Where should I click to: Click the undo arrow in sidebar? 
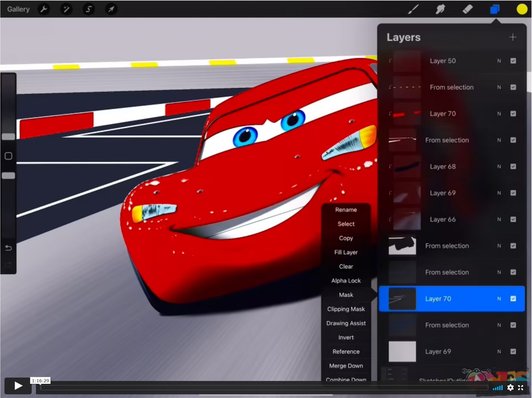8,248
